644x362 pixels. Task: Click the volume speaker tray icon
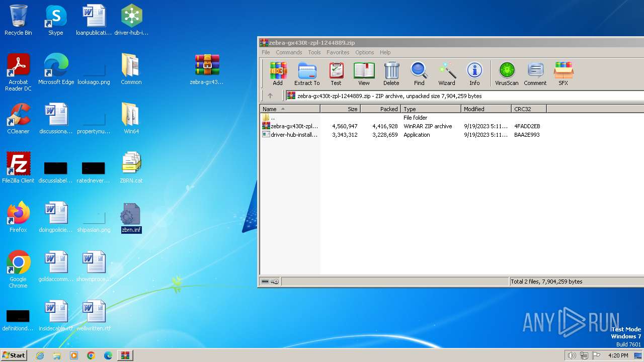572,355
